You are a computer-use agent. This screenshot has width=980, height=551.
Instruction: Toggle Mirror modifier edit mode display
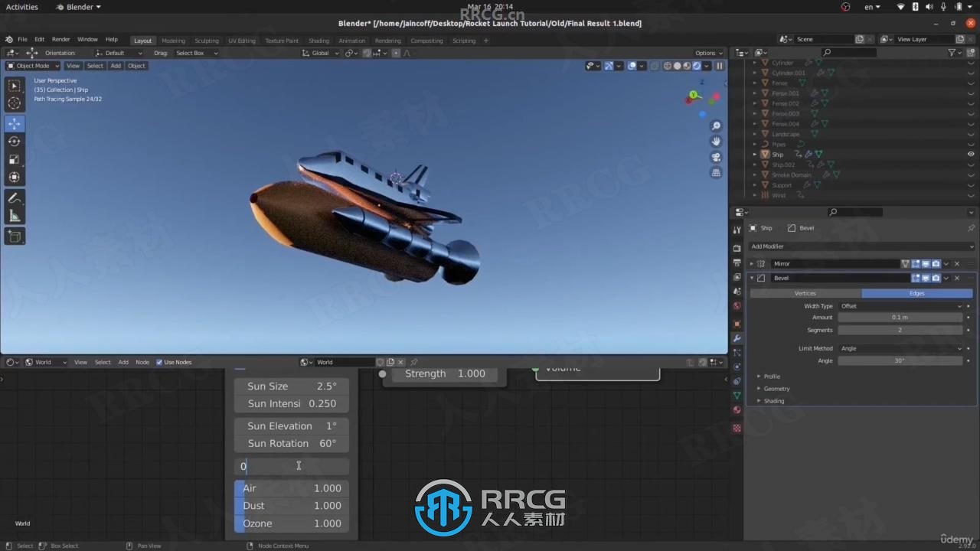pyautogui.click(x=916, y=263)
